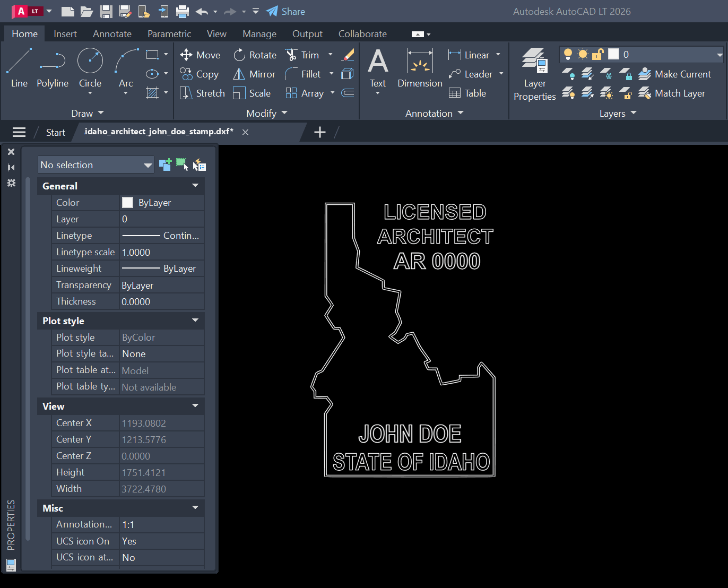Click the Properties palette settings gear
This screenshot has width=728, height=588.
click(11, 183)
